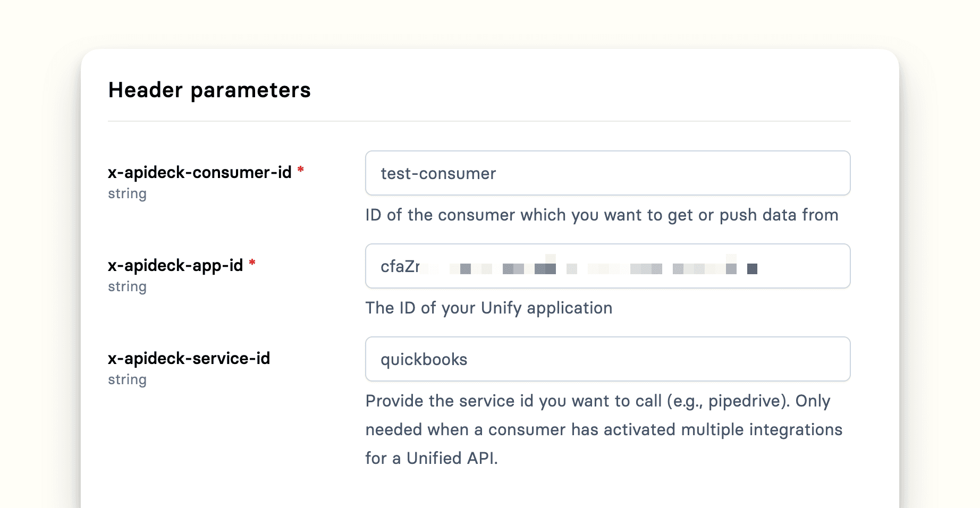Click the string type label under service-id
Image resolution: width=980 pixels, height=508 pixels.
tap(127, 379)
